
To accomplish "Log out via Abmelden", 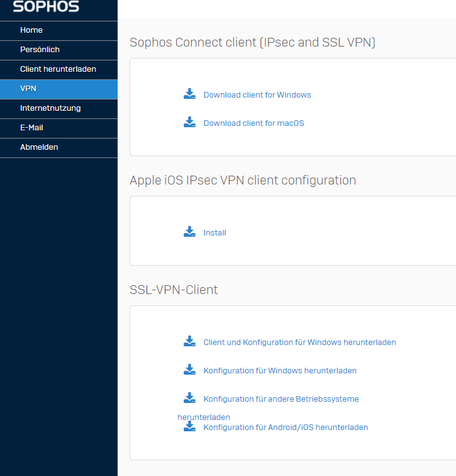I will (39, 147).
